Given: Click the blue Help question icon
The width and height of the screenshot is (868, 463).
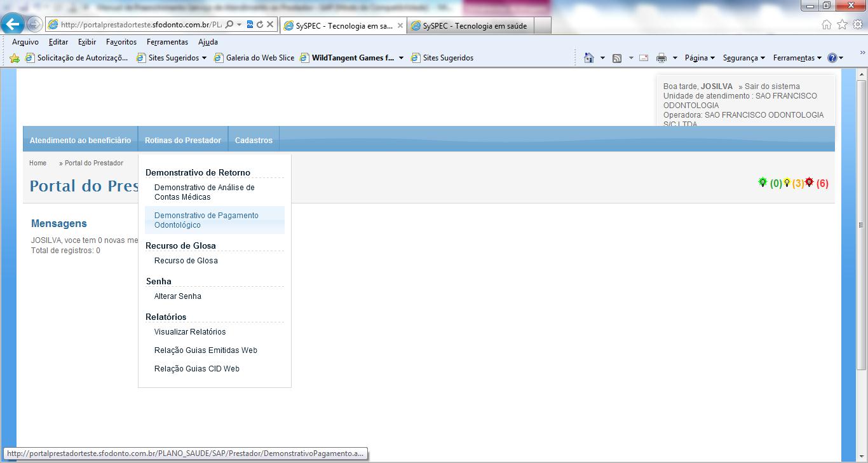Looking at the screenshot, I should point(832,58).
